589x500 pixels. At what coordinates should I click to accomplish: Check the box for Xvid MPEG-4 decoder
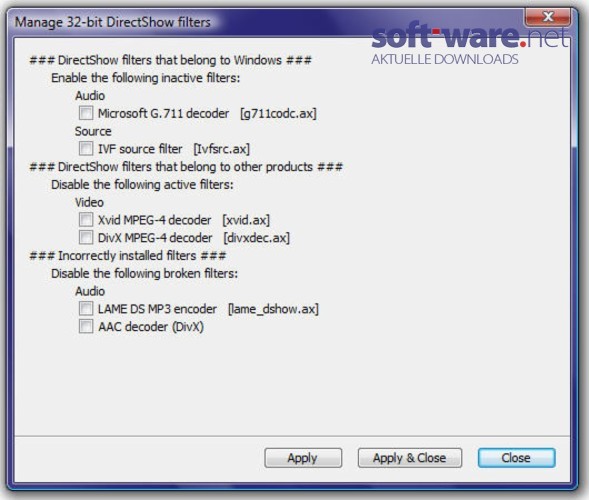coord(86,219)
